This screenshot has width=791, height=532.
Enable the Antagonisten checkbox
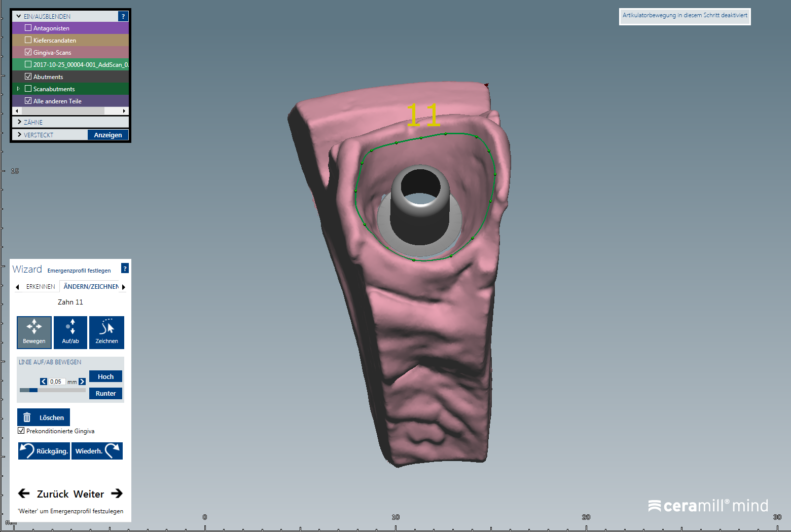click(28, 28)
